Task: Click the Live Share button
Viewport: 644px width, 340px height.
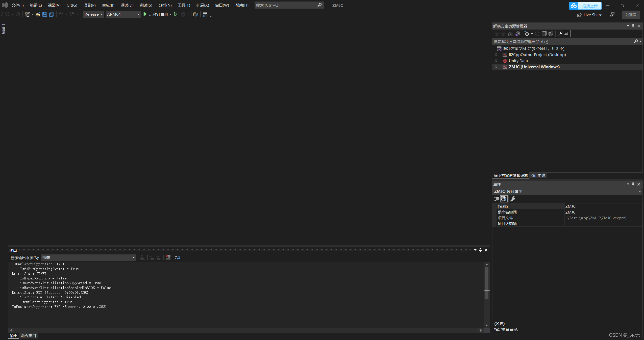Action: (x=589, y=15)
